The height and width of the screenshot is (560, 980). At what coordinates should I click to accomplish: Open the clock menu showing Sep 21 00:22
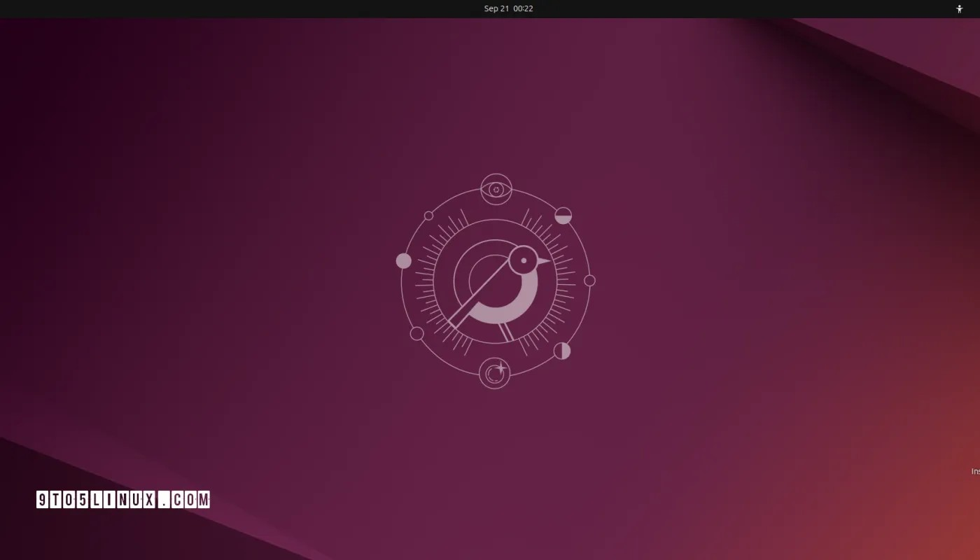tap(508, 8)
